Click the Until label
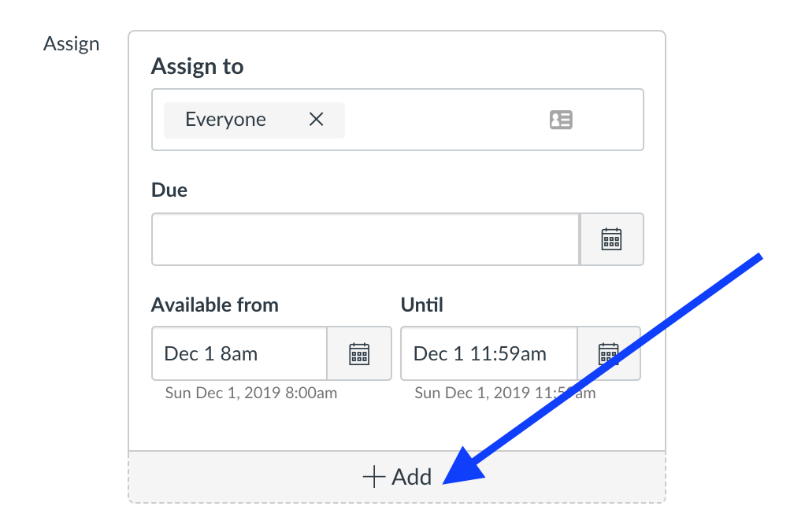805x532 pixels. pos(422,305)
